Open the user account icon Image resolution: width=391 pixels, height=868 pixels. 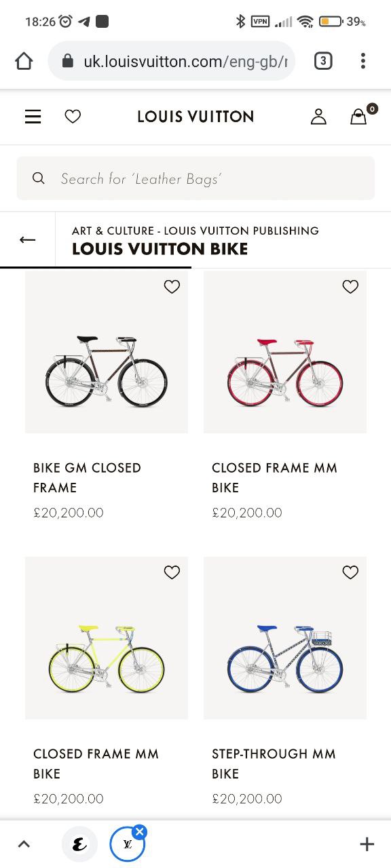[x=318, y=117]
